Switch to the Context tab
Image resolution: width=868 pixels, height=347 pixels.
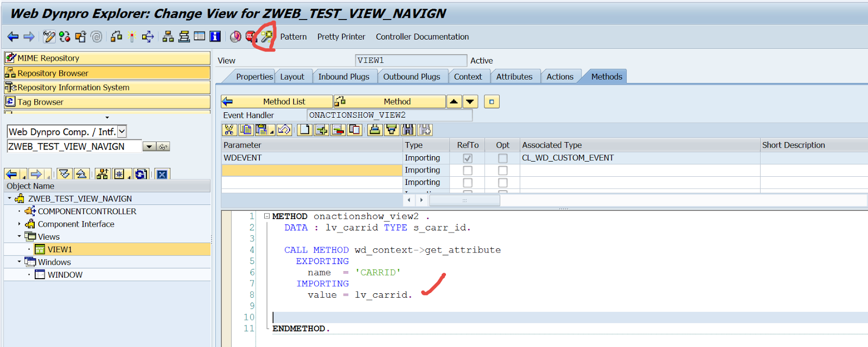(468, 76)
